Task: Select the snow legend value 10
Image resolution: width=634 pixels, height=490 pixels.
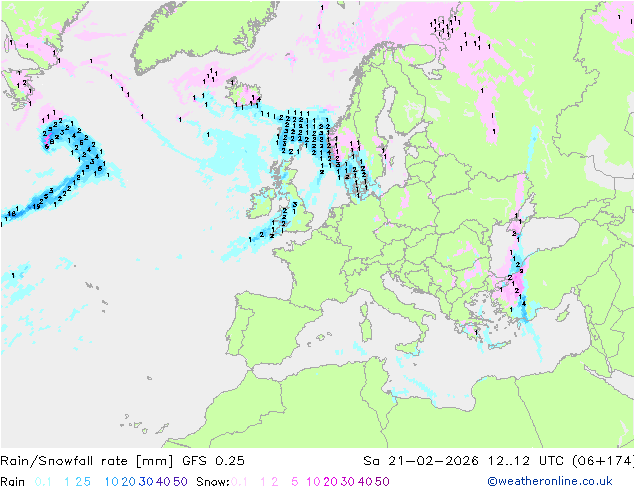Action: [x=313, y=482]
